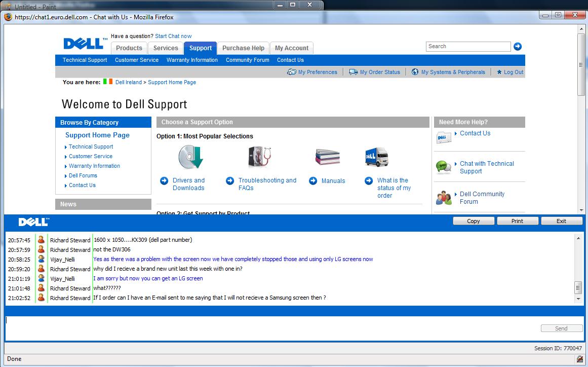Click the Send button
Image resolution: width=588 pixels, height=367 pixels.
click(561, 328)
